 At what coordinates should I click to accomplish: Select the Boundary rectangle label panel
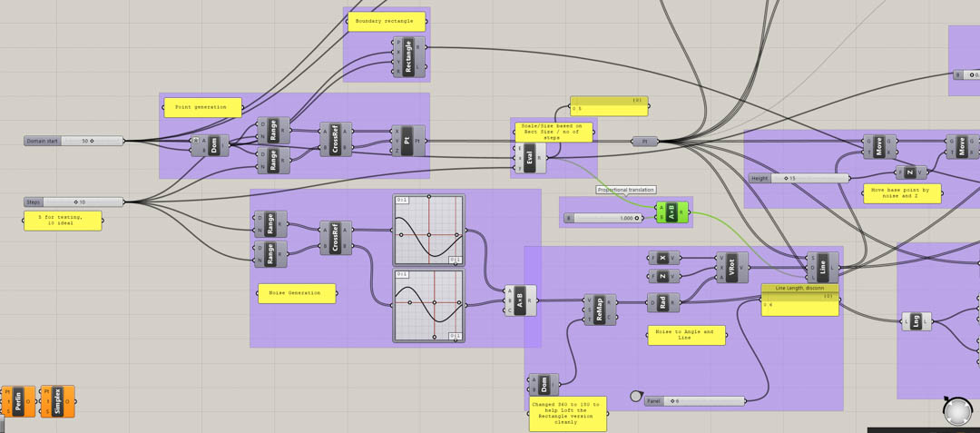point(386,22)
